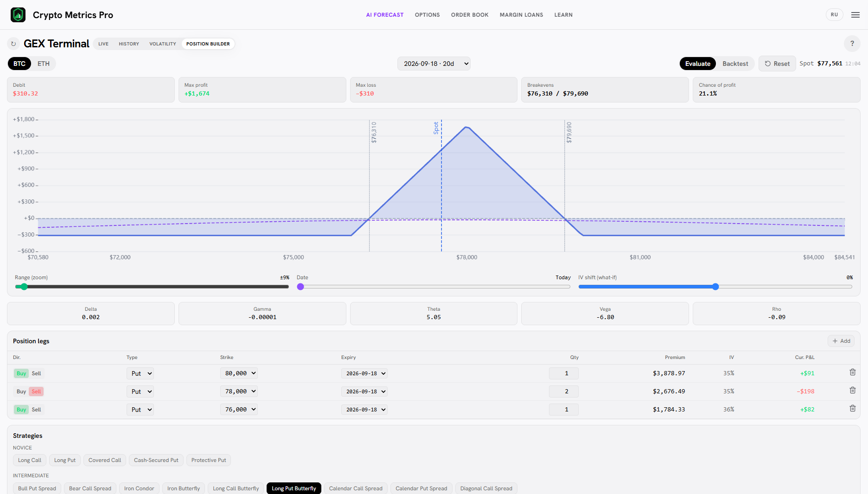Open Learn navigation item
Image resolution: width=868 pixels, height=494 pixels.
(563, 15)
